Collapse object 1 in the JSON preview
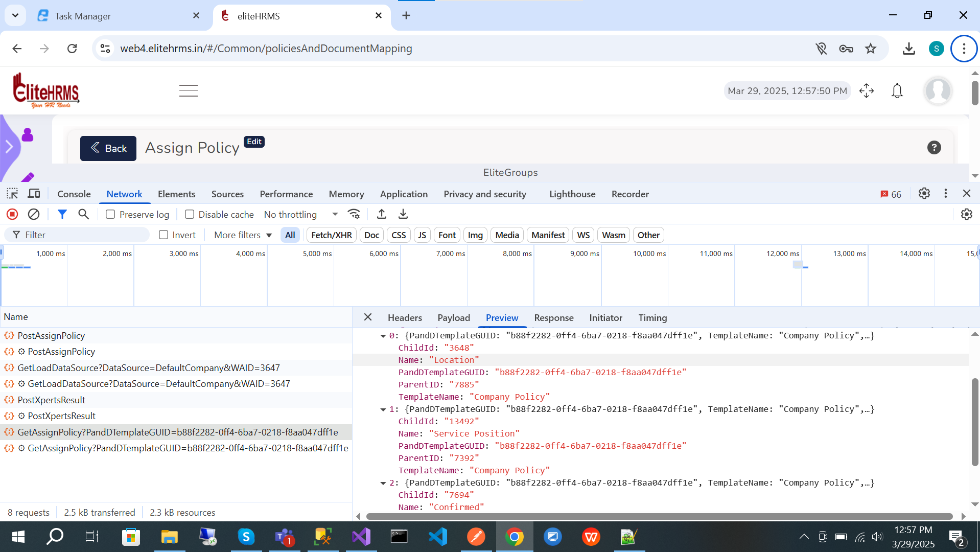 (383, 409)
